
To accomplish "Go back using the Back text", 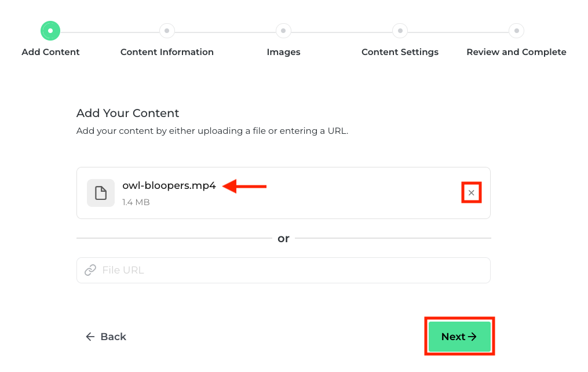I will (x=113, y=337).
